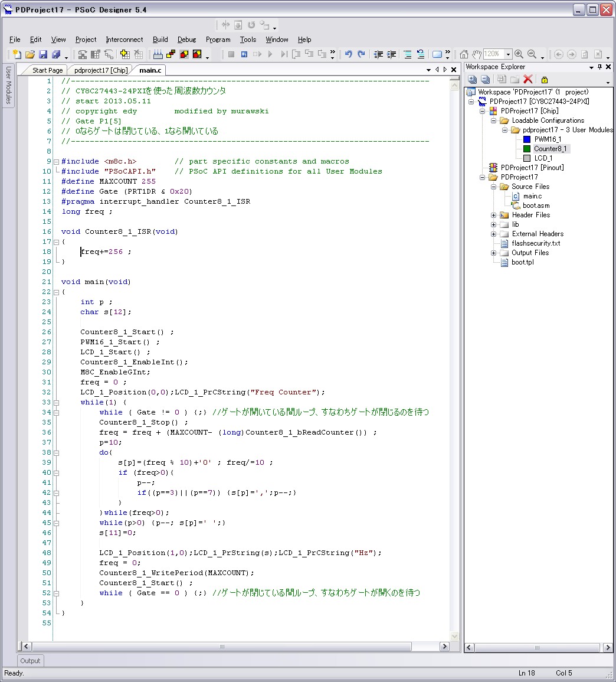Click the Undo arrow in toolbar

click(348, 54)
